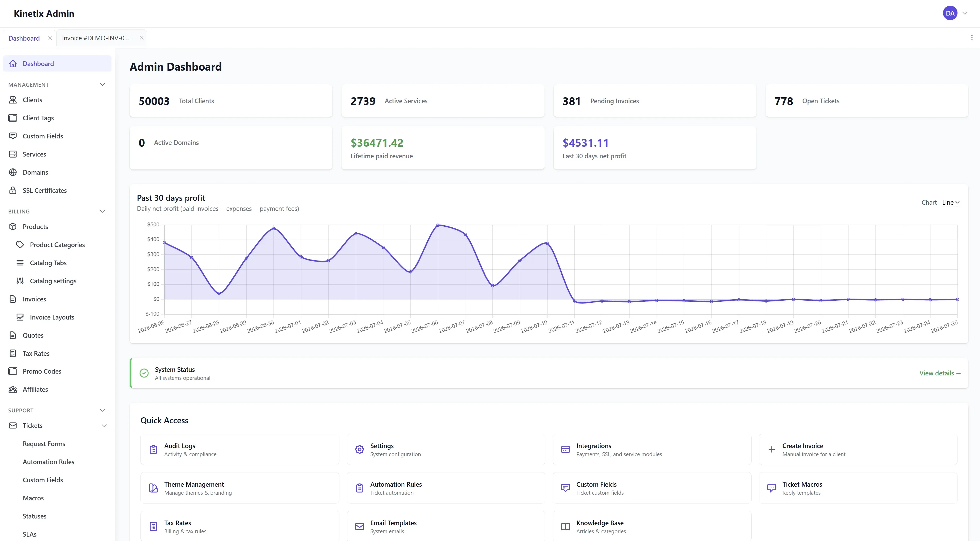Click the Total Clients stat card
Viewport: 980px width, 541px height.
231,101
